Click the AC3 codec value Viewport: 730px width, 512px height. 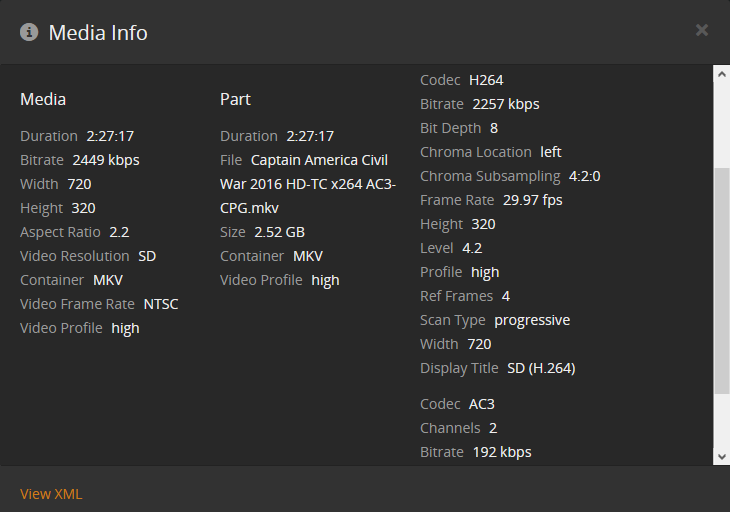point(482,404)
